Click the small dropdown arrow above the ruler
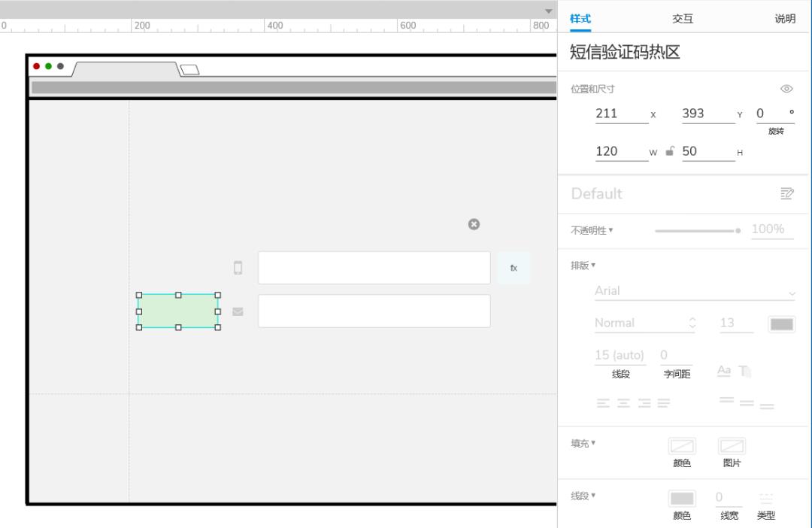This screenshot has height=528, width=812. pos(548,11)
